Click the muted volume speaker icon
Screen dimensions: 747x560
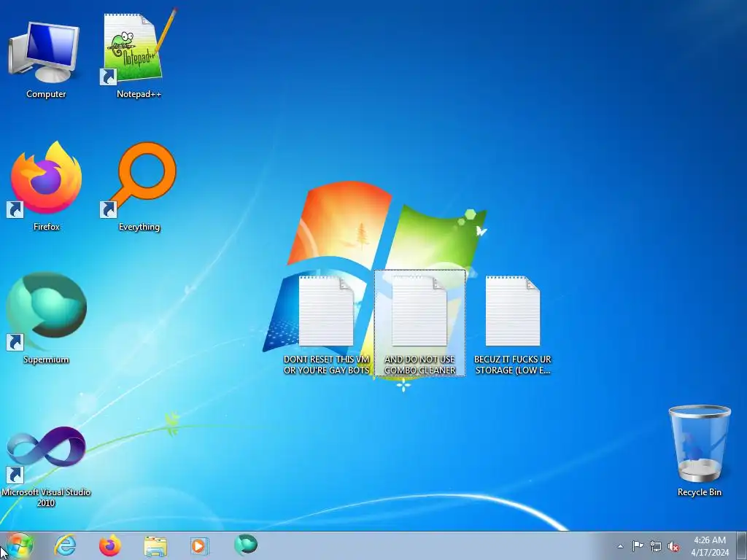pos(673,546)
